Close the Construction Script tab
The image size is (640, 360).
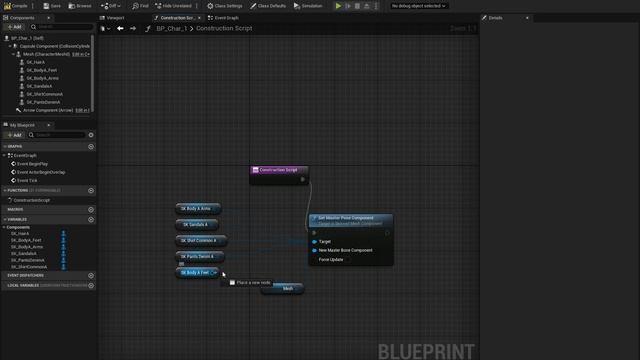pyautogui.click(x=199, y=18)
